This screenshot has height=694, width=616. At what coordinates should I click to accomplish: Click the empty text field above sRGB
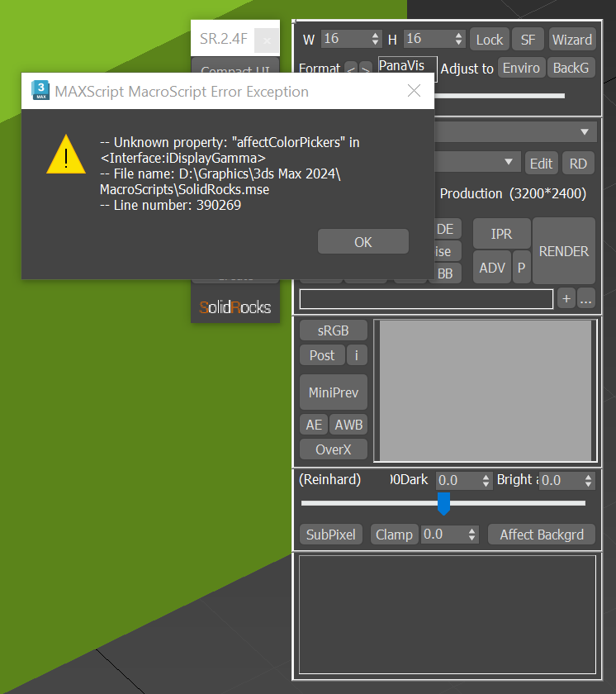click(x=426, y=299)
